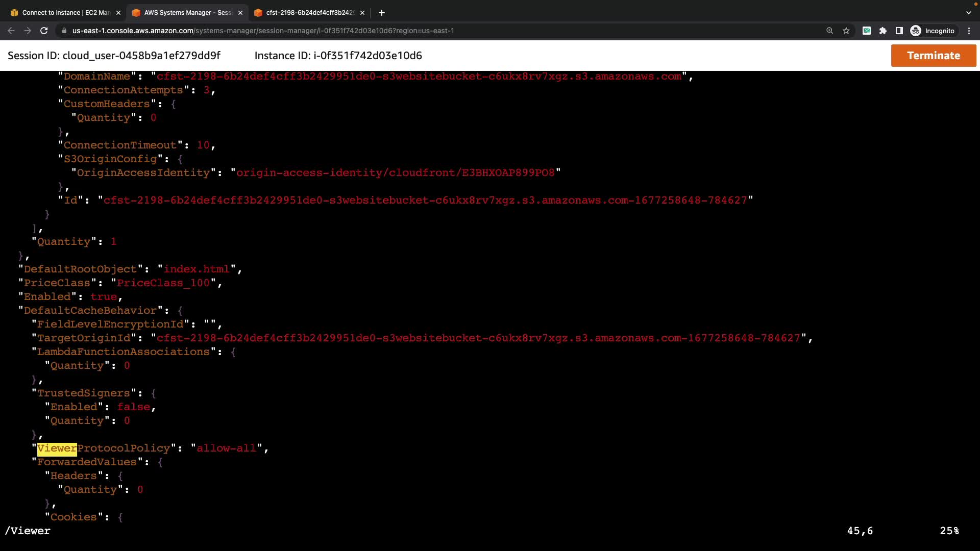The image size is (980, 551).
Task: Bookmark this page with the star icon
Action: tap(846, 31)
